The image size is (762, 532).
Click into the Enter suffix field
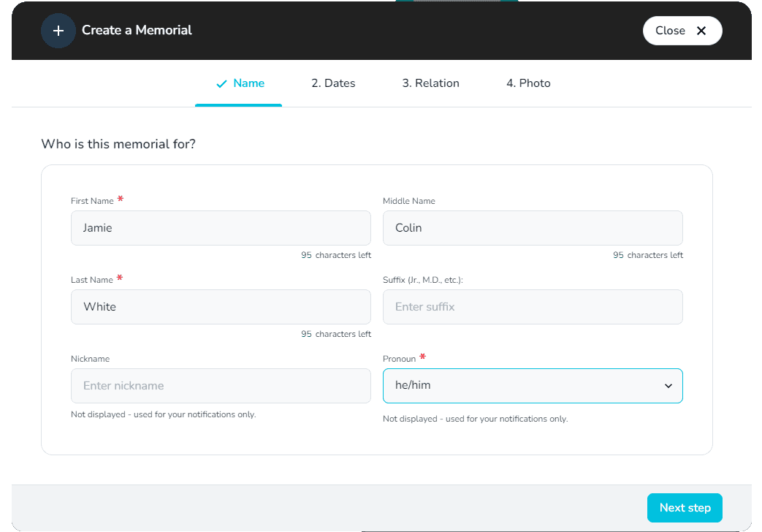coord(533,307)
